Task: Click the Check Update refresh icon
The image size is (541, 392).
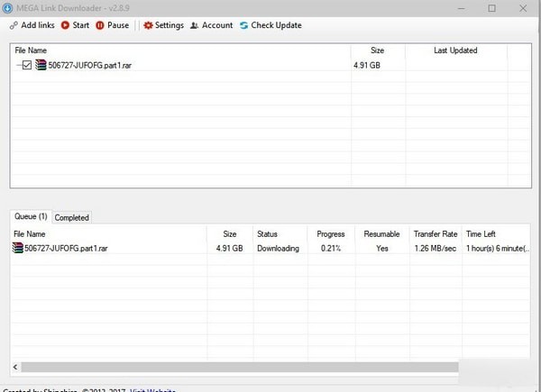Action: 244,25
